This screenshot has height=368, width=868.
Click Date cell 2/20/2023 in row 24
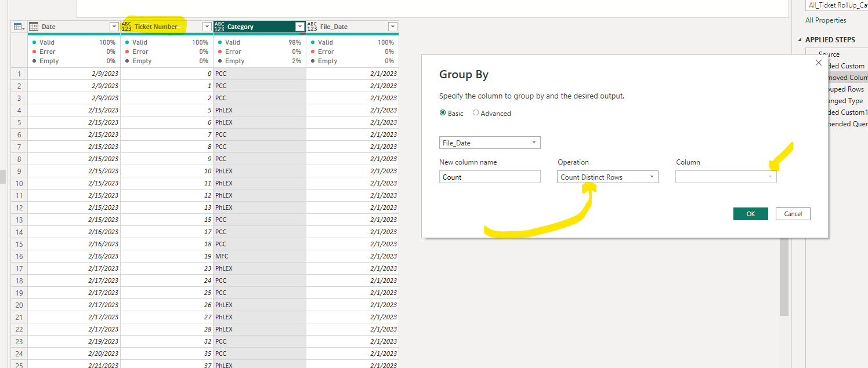pyautogui.click(x=74, y=354)
